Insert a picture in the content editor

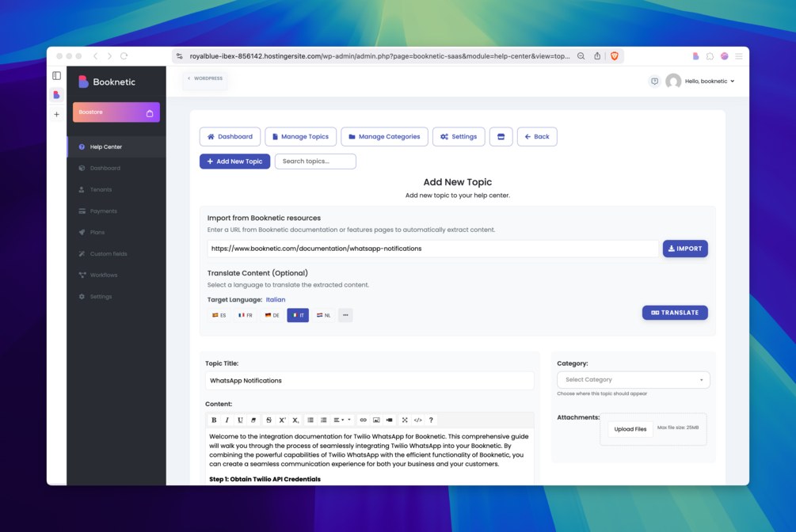376,420
